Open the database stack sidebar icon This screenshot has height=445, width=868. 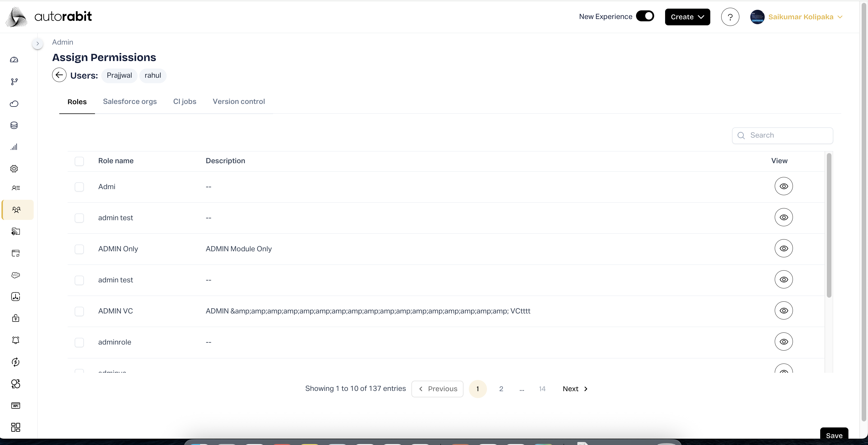pyautogui.click(x=14, y=125)
